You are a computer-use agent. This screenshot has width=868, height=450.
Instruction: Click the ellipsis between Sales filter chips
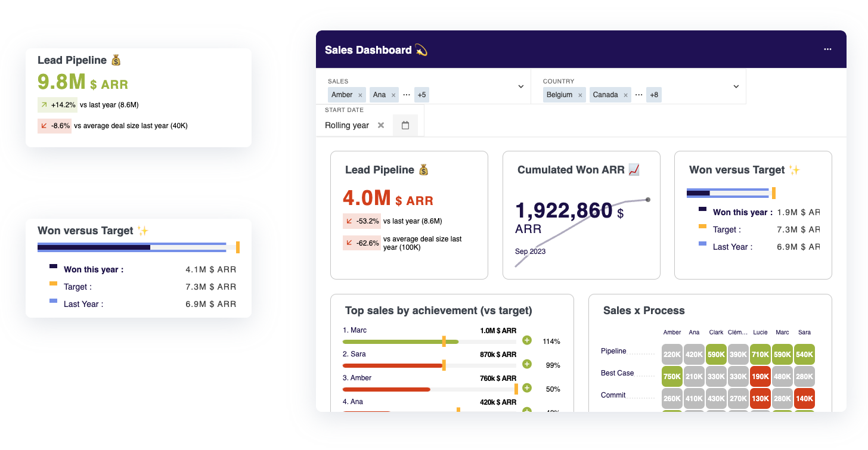(x=406, y=94)
